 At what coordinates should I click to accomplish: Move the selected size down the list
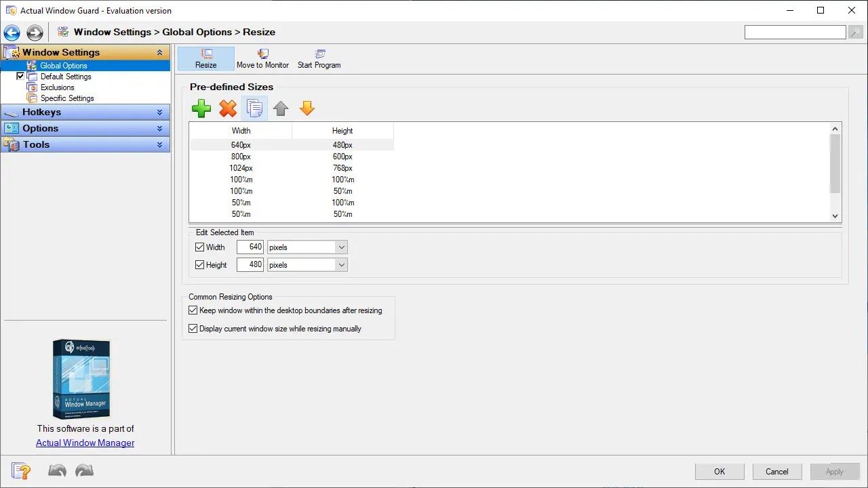pos(307,108)
